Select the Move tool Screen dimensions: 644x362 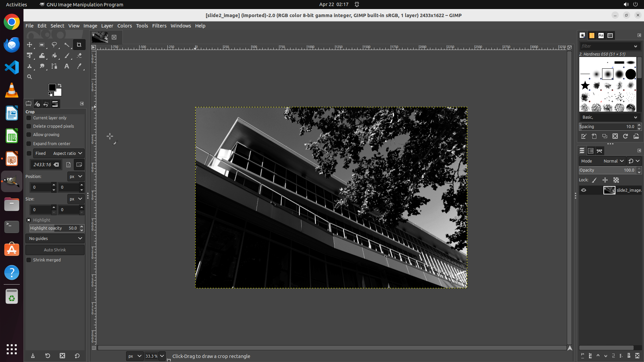pos(30,45)
